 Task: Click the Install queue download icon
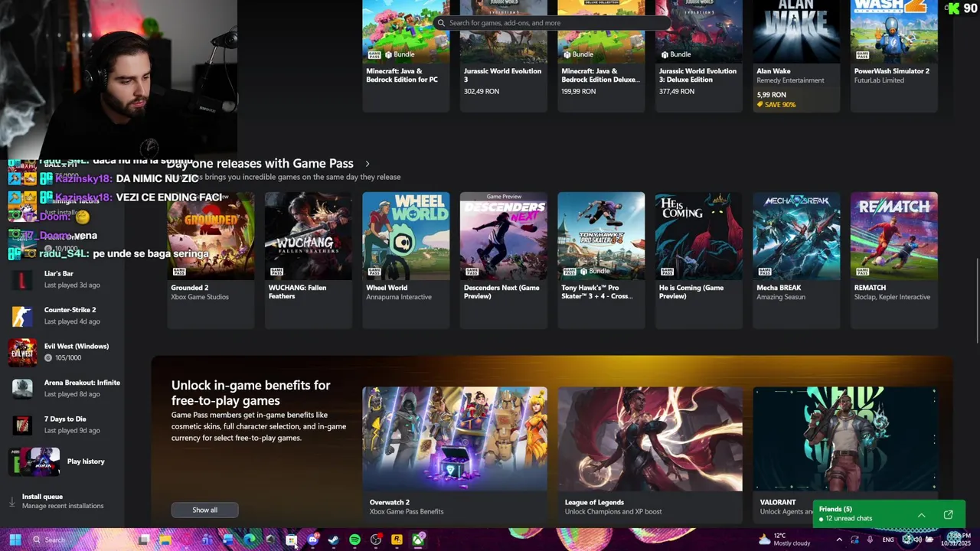click(x=11, y=502)
